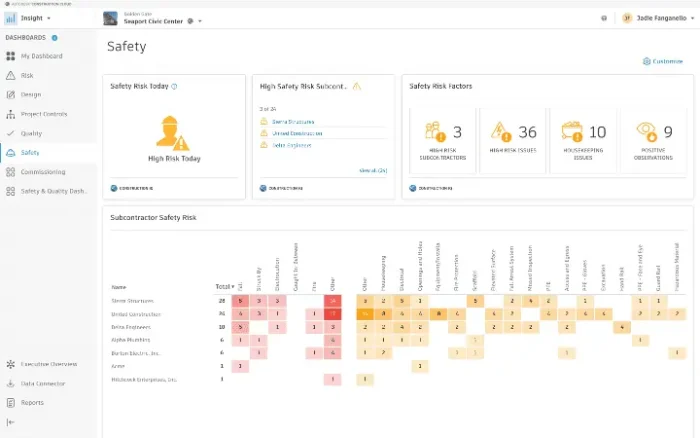Click the dark red Other cell for United Construction

pyautogui.click(x=332, y=313)
